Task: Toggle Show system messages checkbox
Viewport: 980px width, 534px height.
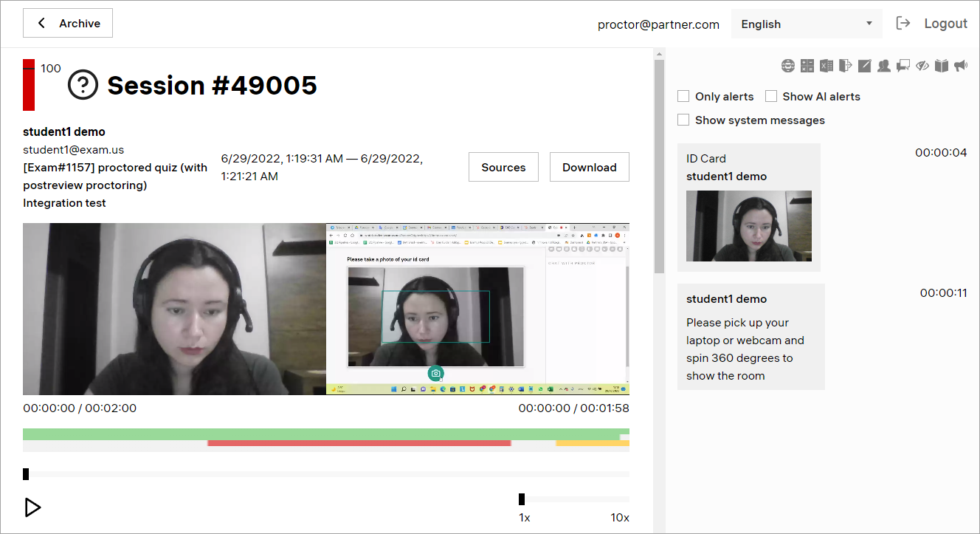Action: (x=683, y=120)
